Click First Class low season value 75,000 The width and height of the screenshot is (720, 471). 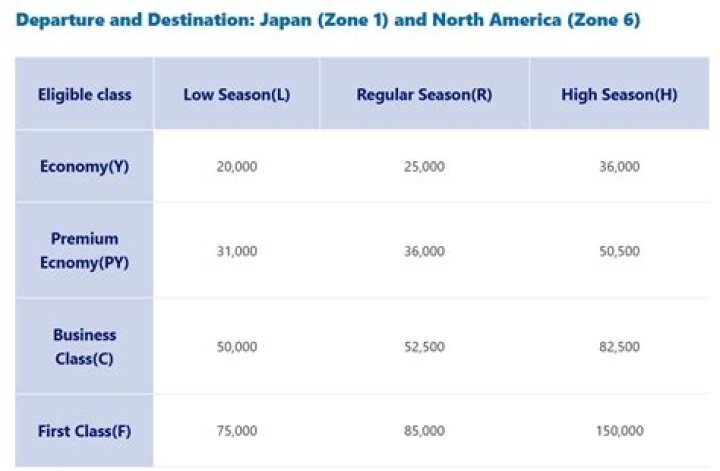point(237,431)
